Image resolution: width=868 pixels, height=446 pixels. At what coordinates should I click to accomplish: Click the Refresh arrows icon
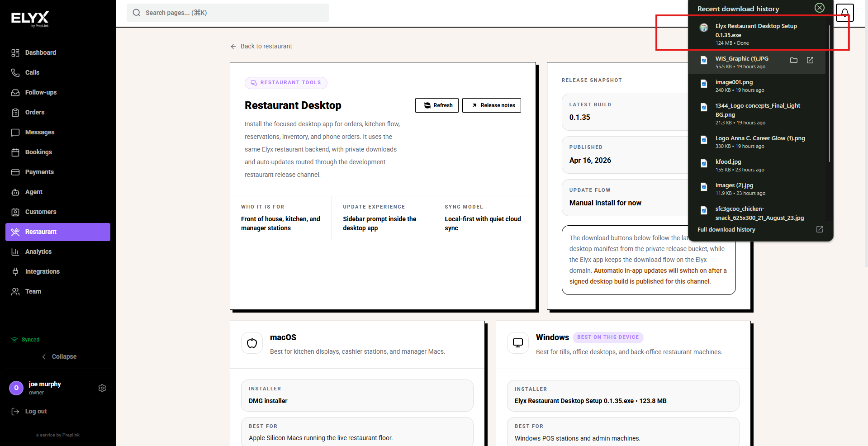pyautogui.click(x=427, y=105)
